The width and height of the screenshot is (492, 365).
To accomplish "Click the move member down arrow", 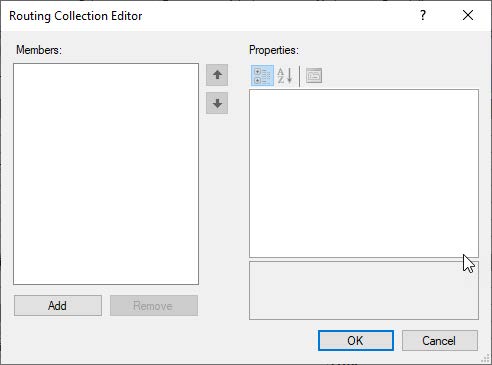I will [217, 104].
